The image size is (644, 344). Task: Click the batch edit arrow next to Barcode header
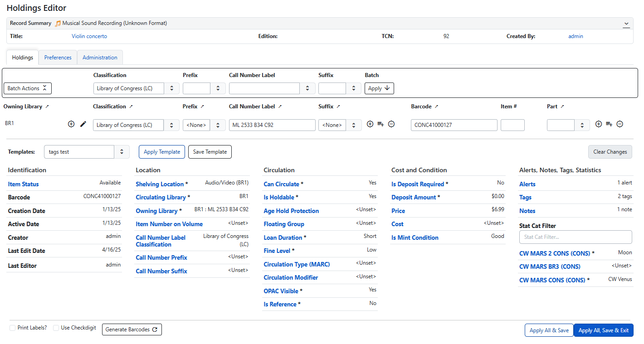[437, 106]
